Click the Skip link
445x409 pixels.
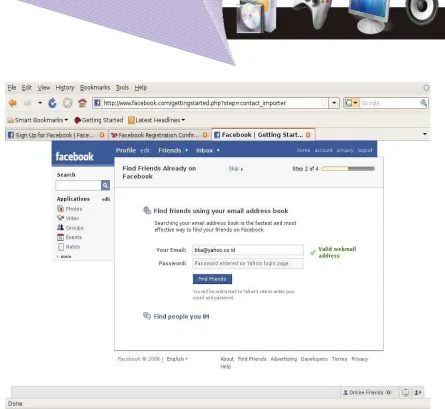point(236,169)
